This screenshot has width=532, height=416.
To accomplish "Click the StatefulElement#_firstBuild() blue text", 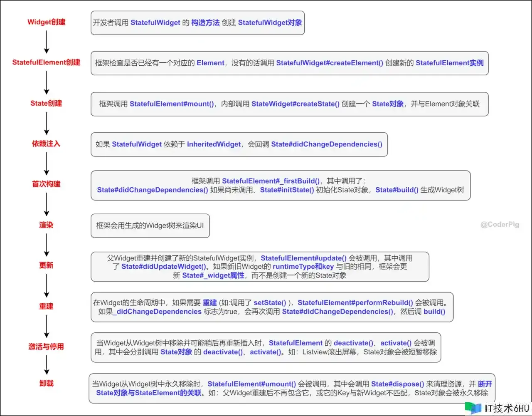I will coord(271,181).
